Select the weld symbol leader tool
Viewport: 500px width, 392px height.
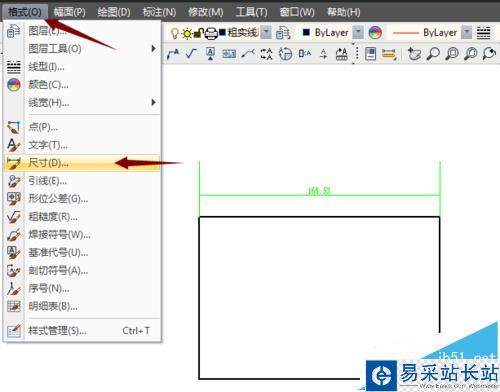click(248, 53)
